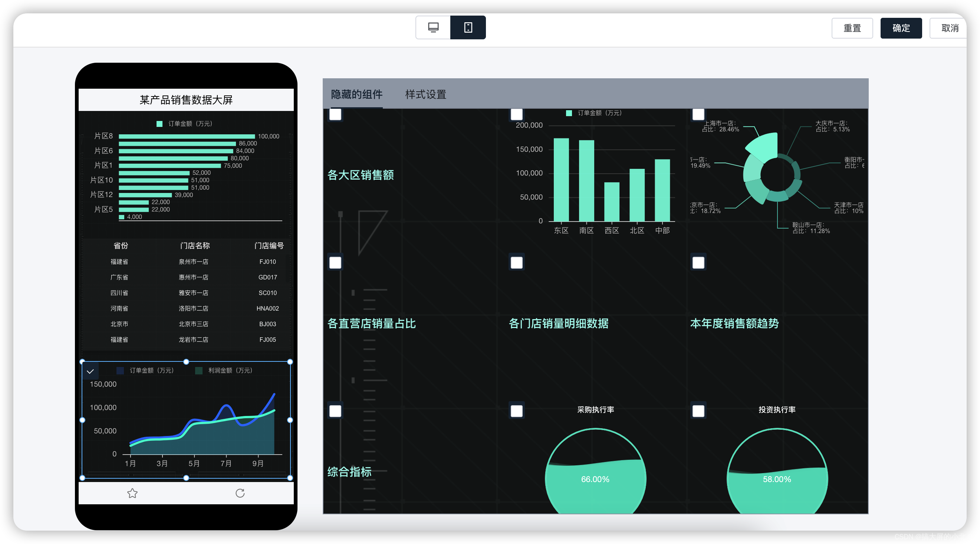Click 东区 column in regional sales chart

coord(561,179)
